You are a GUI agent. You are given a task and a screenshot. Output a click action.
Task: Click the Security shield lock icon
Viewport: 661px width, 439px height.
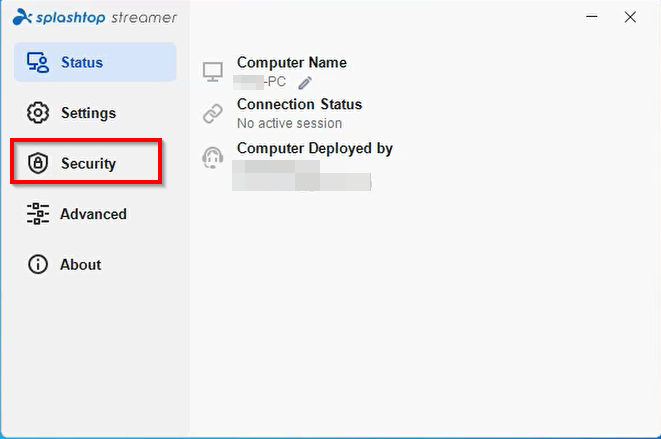point(38,163)
